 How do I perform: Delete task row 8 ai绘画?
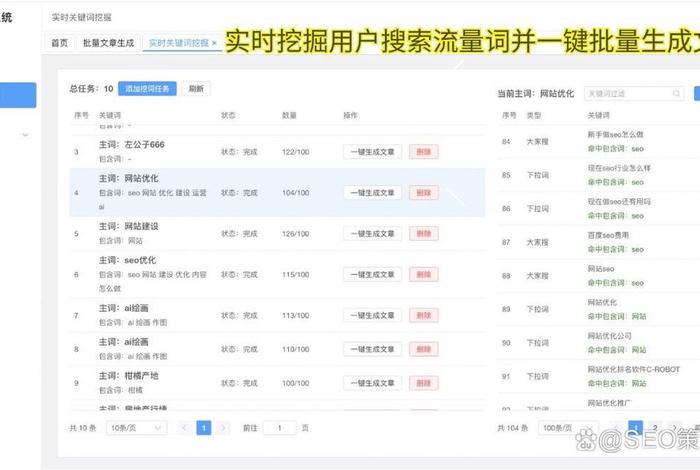click(x=424, y=349)
